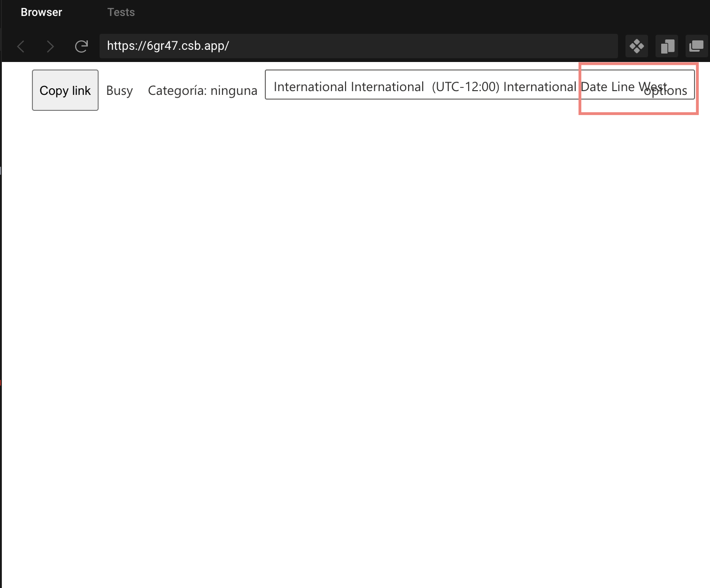
Task: Focus the address bar URL field
Action: tap(359, 46)
